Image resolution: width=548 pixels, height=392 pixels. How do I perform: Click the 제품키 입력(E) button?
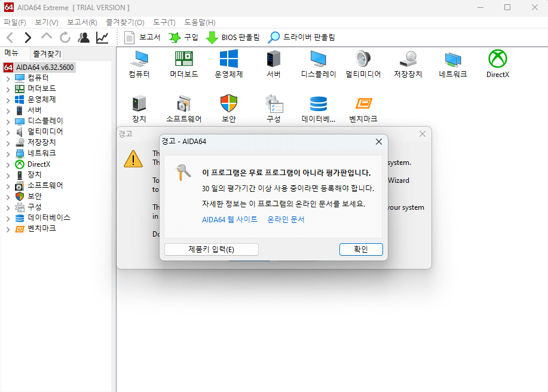click(x=212, y=249)
